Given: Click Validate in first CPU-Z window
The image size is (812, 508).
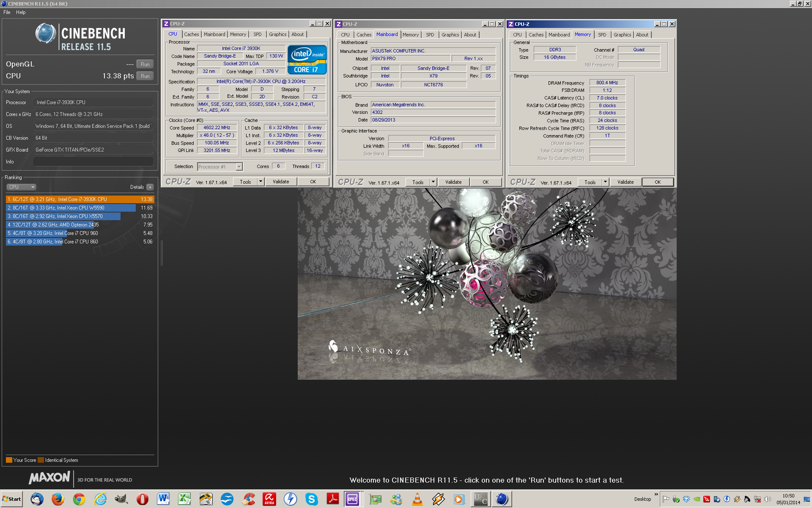Looking at the screenshot, I should point(281,182).
